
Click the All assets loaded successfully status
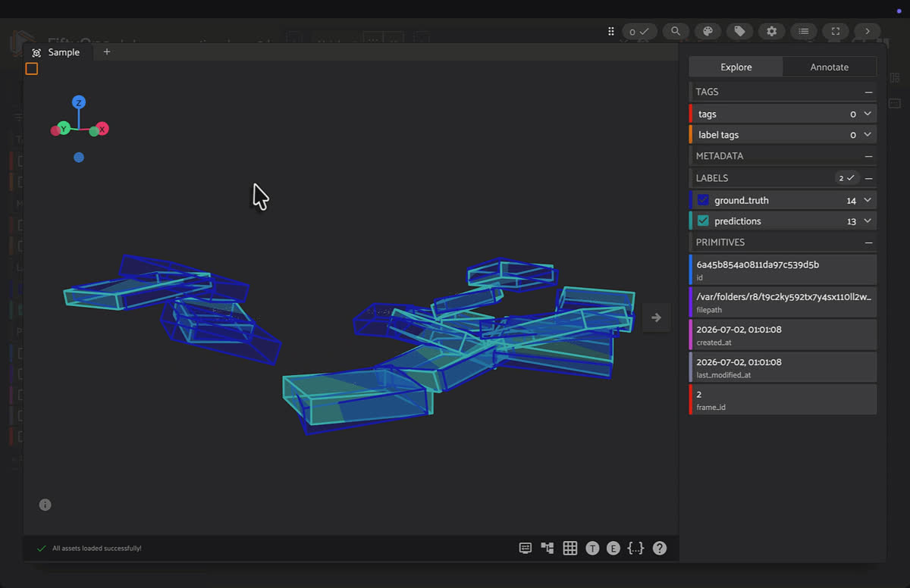pyautogui.click(x=96, y=548)
